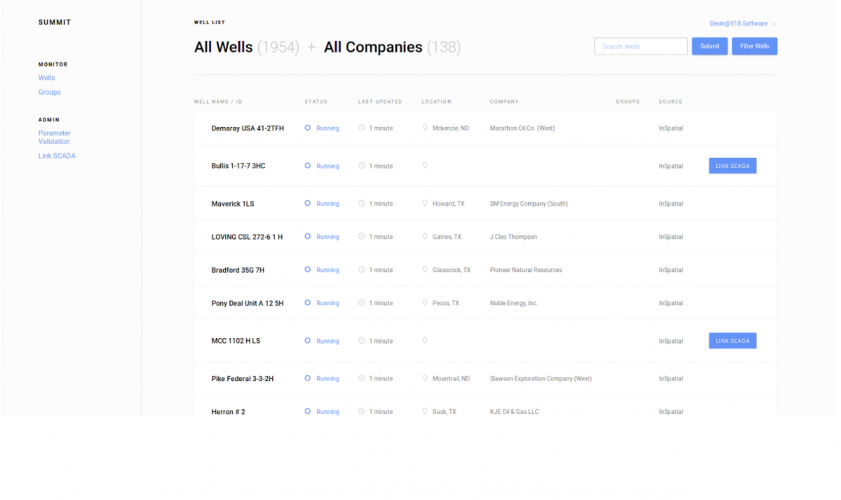Screen dimensions: 841x500
Task: Click the status circle icon for Pike Federal 3-3-2H
Action: 308,379
